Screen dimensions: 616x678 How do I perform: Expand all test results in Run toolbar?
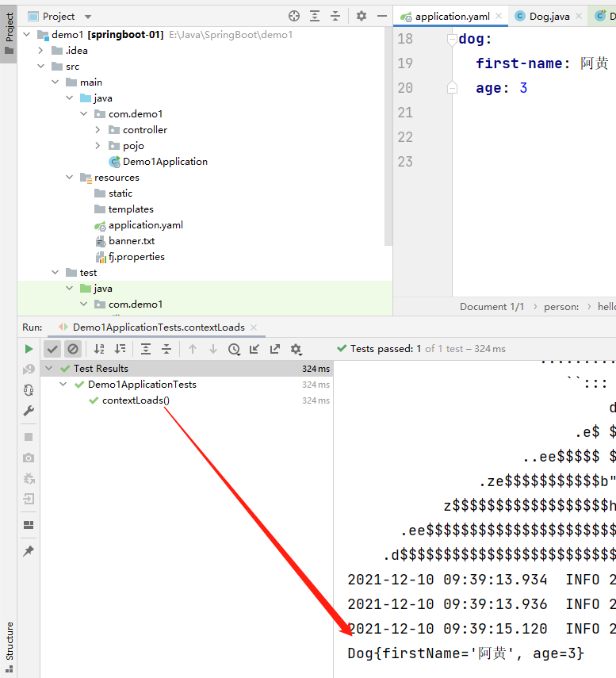pyautogui.click(x=146, y=349)
